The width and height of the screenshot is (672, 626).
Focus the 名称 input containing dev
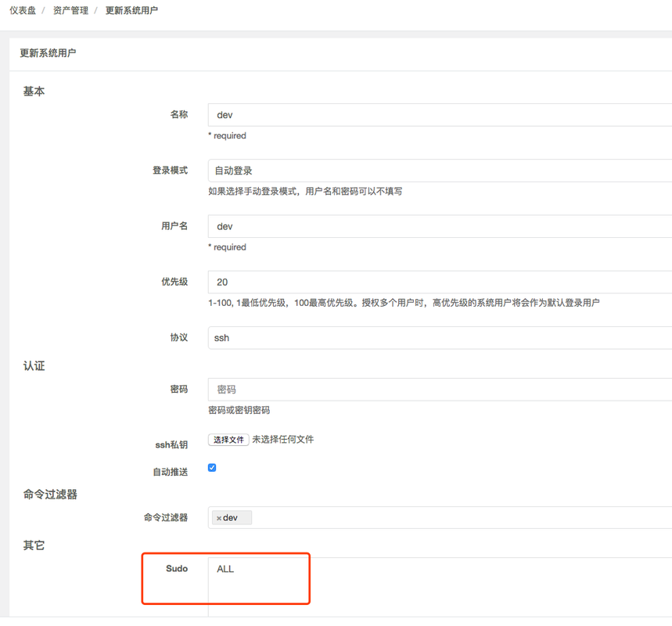pyautogui.click(x=440, y=115)
